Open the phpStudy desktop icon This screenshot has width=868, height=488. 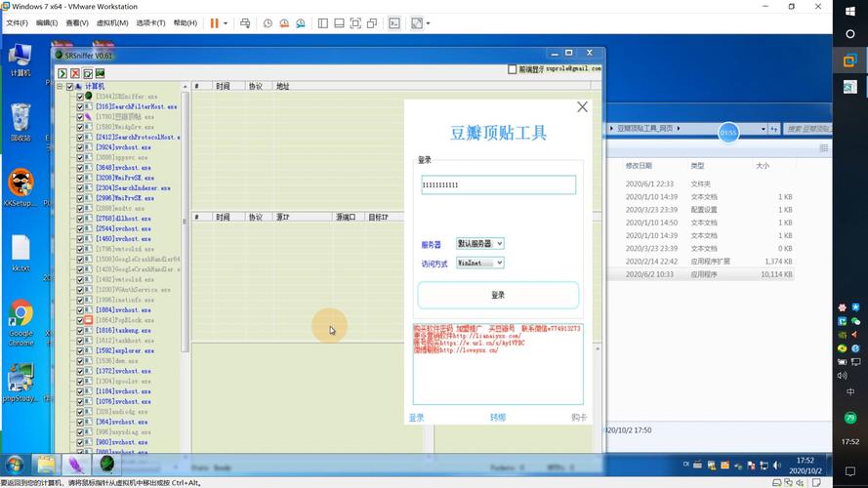pyautogui.click(x=21, y=382)
